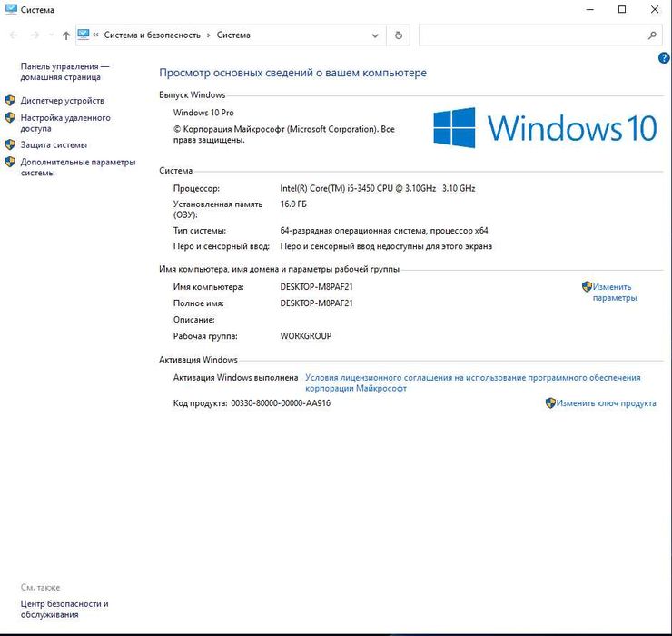Open «Защита системы»
The image size is (672, 636).
coord(54,145)
